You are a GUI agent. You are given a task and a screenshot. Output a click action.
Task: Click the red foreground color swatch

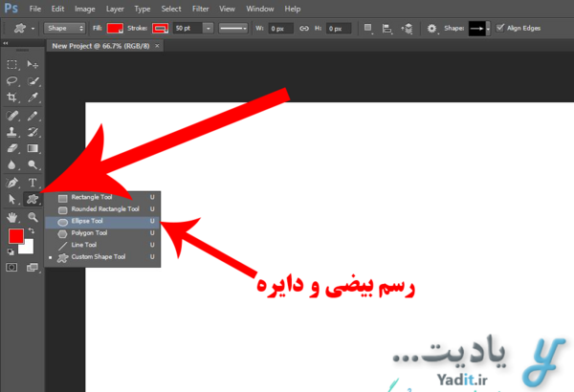[x=15, y=236]
